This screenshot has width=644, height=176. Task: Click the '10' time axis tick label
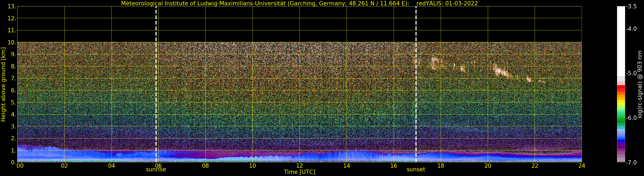(252, 166)
